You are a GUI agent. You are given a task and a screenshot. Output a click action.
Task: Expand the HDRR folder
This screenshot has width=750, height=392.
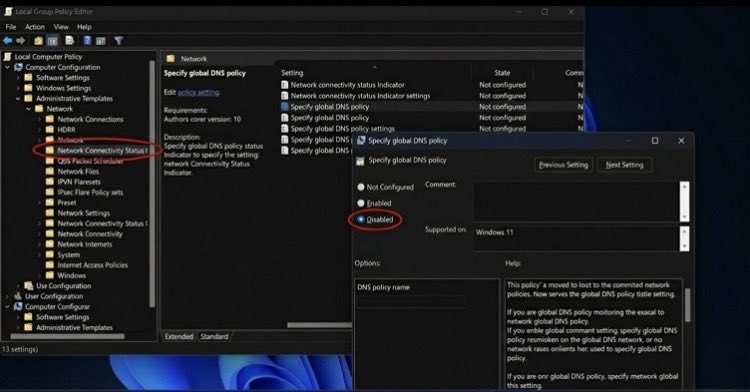pos(39,130)
